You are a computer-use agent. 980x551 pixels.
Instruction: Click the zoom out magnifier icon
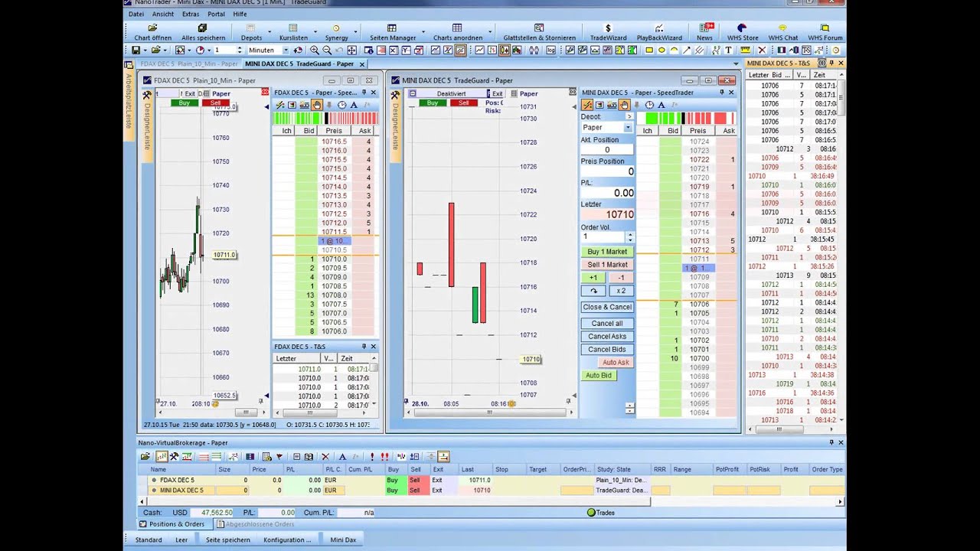[x=327, y=50]
